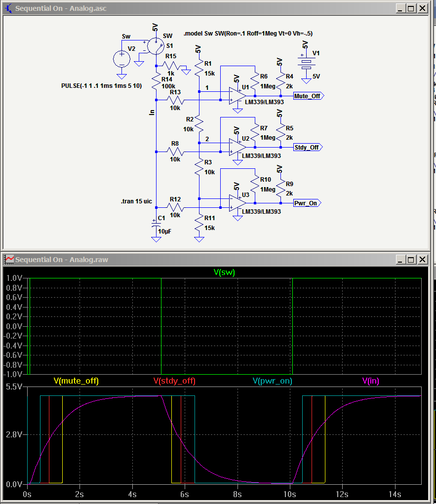Click resistor R1 symbol
Screen dimensions: 436x504
click(x=199, y=68)
